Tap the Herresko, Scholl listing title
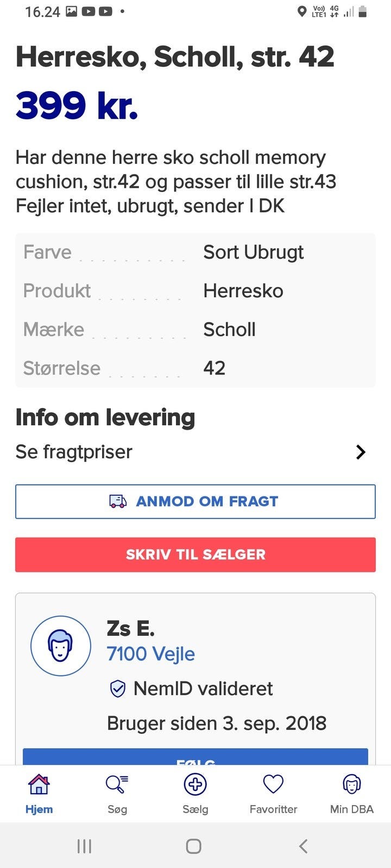 click(x=175, y=57)
